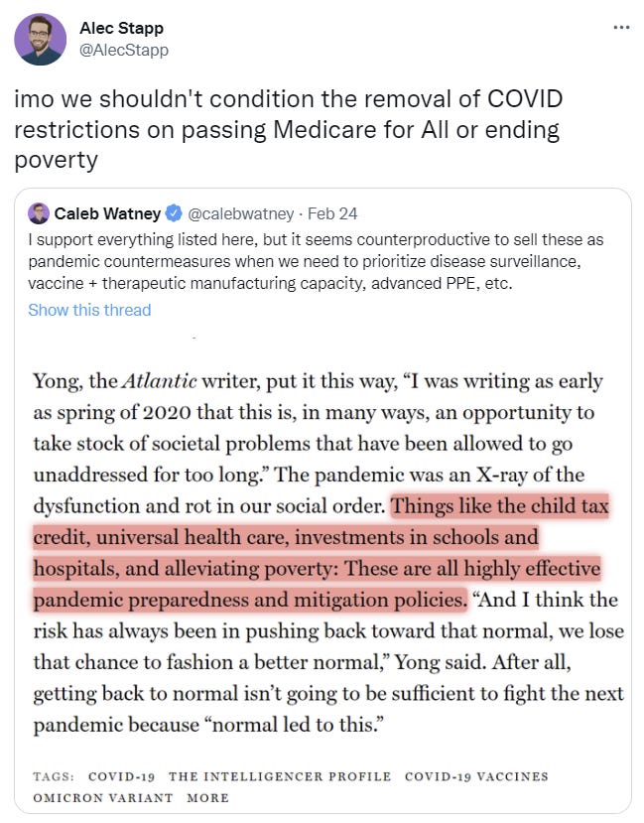The width and height of the screenshot is (644, 823).
Task: Click the blue verified badge beside Caleb Watney
Action: (x=173, y=213)
